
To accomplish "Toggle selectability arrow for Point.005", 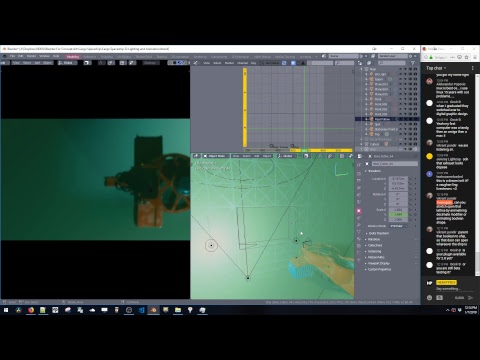I will coord(405,94).
